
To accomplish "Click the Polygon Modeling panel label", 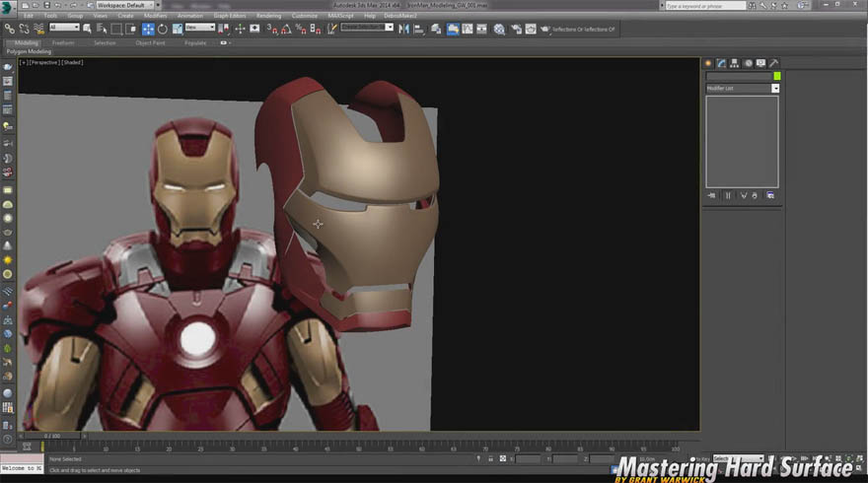I will point(29,51).
